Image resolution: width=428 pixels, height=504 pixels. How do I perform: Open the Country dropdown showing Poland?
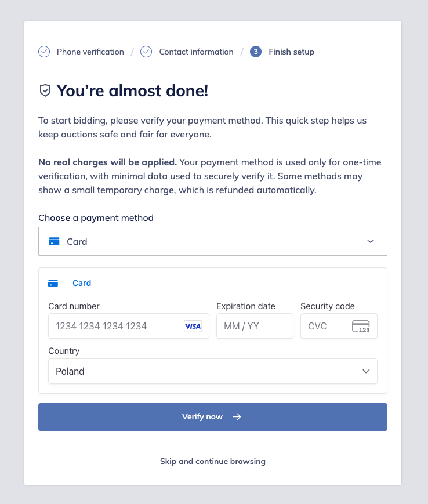[212, 371]
